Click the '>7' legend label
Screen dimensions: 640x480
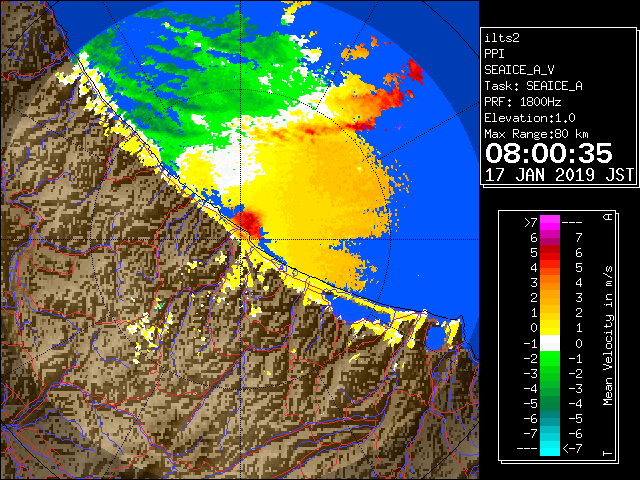(531, 222)
